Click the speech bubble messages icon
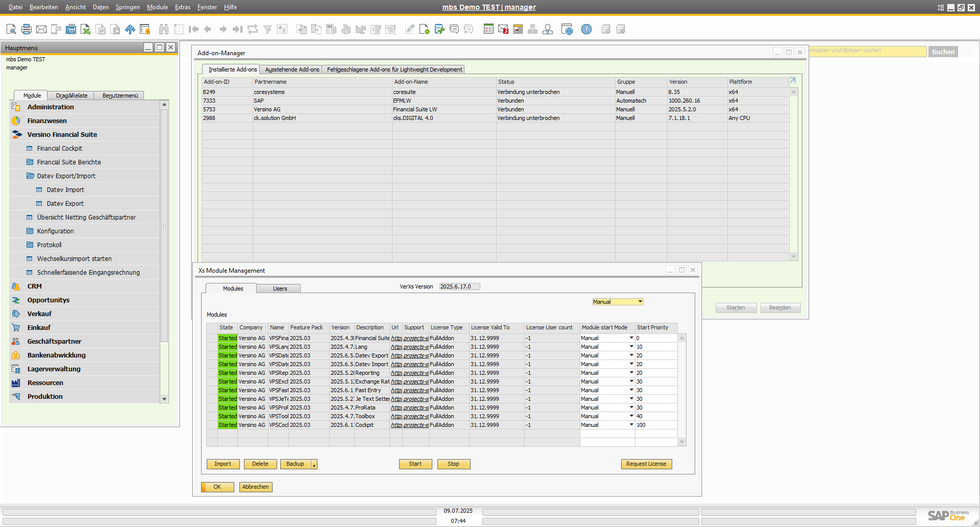This screenshot has height=527, width=980. click(x=454, y=29)
